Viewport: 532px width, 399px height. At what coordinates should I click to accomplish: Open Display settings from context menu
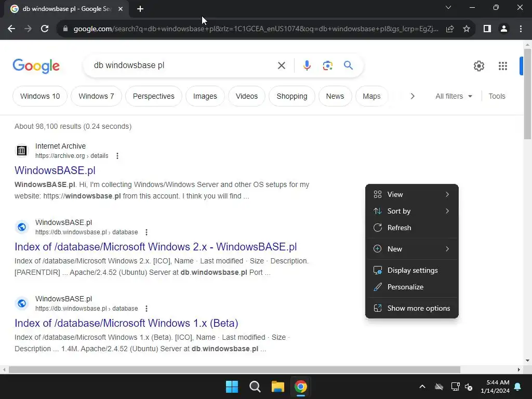[412, 270]
